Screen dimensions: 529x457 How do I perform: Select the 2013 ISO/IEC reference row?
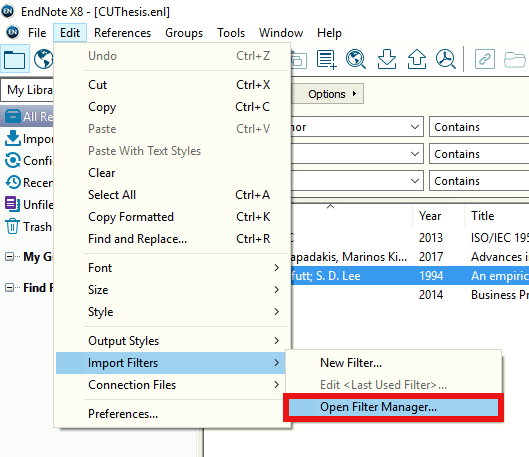[x=410, y=238]
